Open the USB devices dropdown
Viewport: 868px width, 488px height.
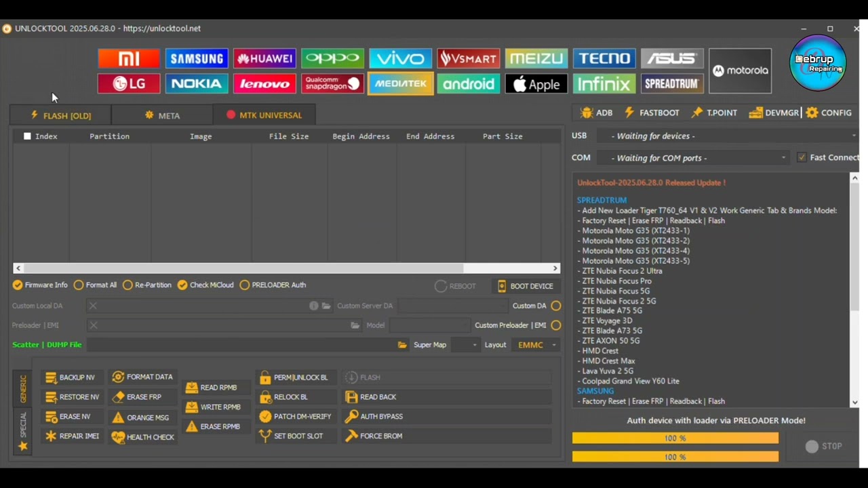[727, 136]
